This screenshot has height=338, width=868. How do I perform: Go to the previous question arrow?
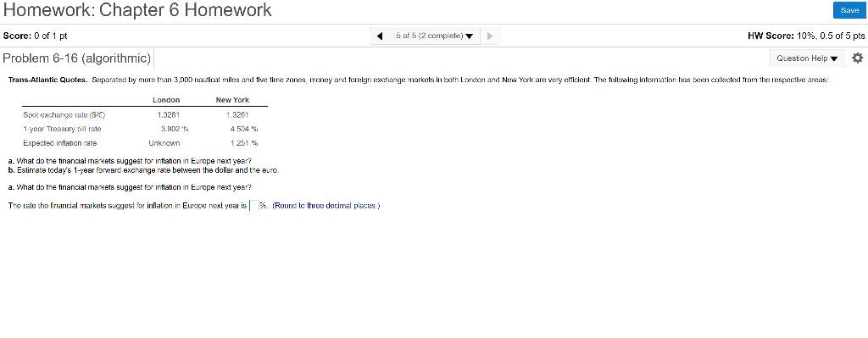tap(380, 36)
